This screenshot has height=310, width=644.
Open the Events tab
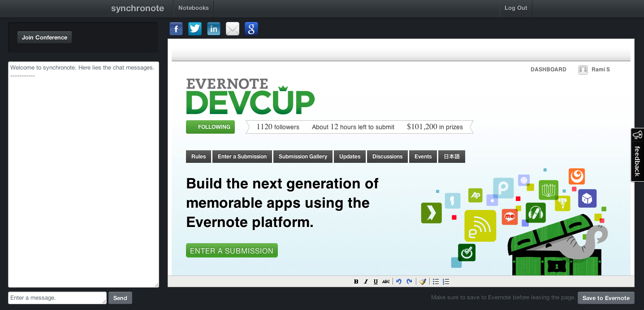coord(423,157)
